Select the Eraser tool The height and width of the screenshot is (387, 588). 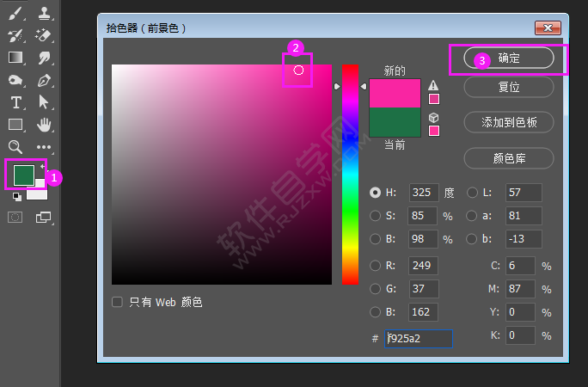(44, 35)
